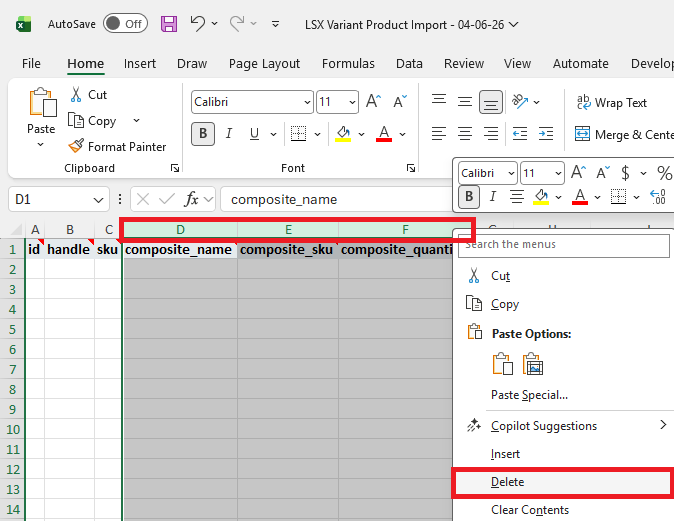This screenshot has width=674, height=521.
Task: Click mini toolbar italic icon
Action: (x=493, y=196)
